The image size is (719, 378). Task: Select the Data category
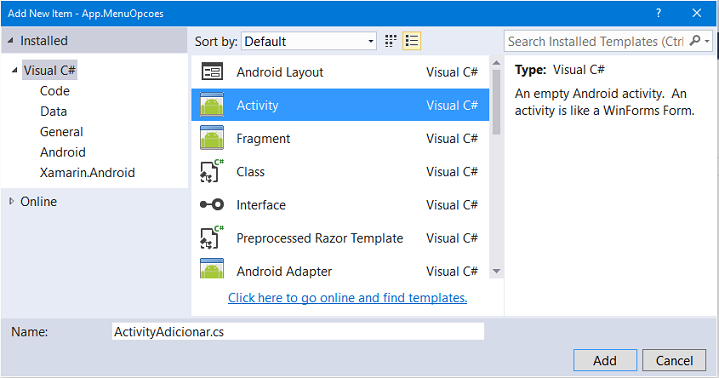(x=54, y=111)
